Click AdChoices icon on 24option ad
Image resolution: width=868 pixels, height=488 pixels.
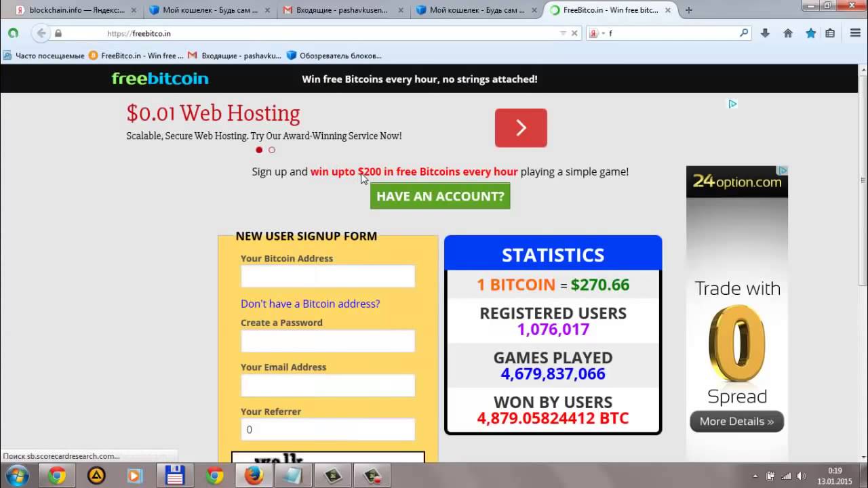pyautogui.click(x=783, y=171)
